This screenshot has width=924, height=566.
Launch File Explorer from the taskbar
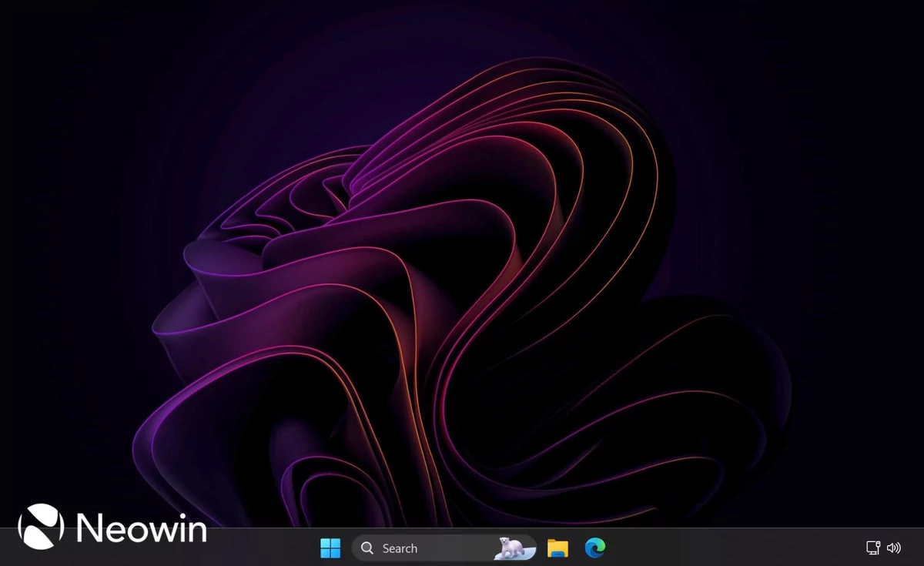(557, 548)
